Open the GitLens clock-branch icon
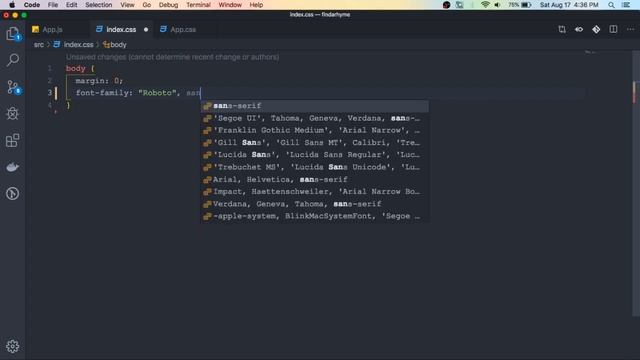This screenshot has width=640, height=360. point(13,193)
